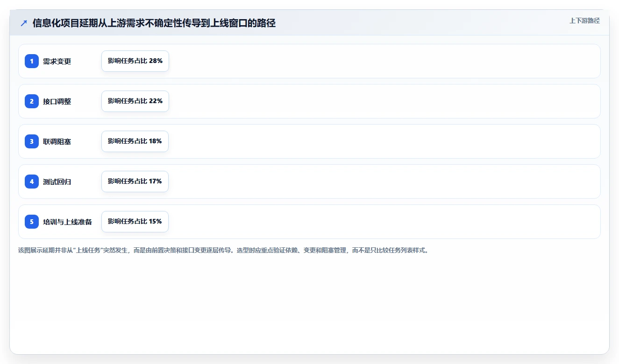This screenshot has width=619, height=364.
Task: Click the 上下游路径 label in the header
Action: (584, 21)
